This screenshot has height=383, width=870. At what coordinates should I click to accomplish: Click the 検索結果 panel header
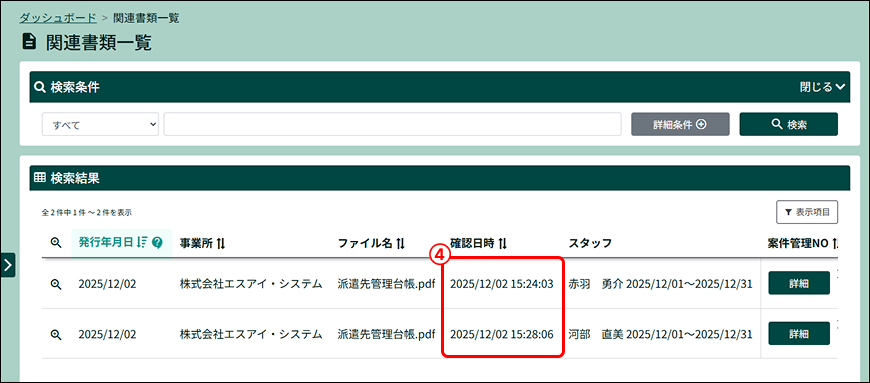(439, 178)
